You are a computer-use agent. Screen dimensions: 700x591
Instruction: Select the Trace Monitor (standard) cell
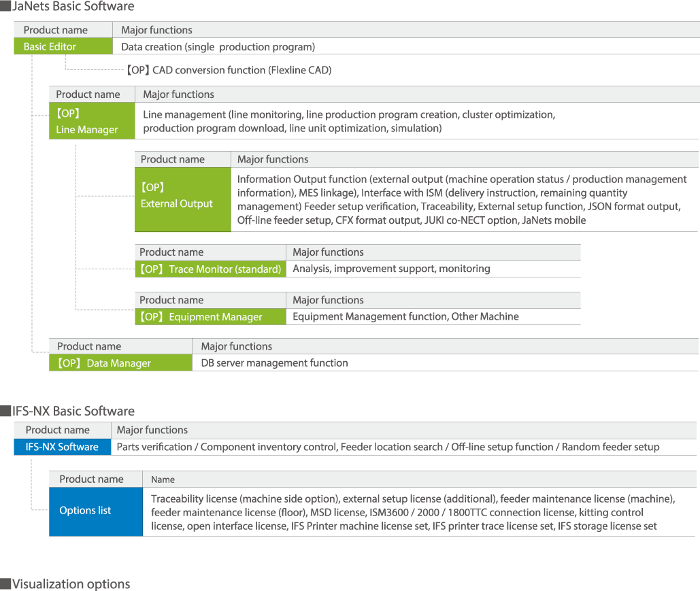[210, 269]
